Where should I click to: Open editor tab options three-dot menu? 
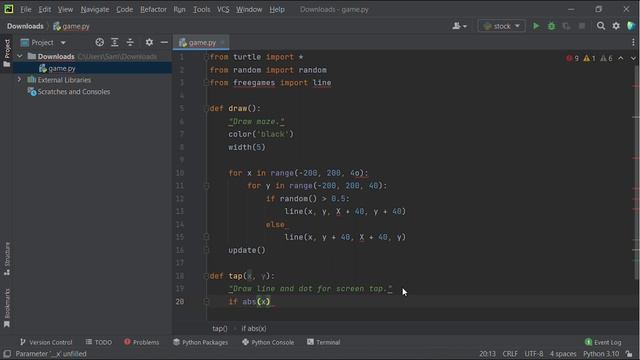tap(633, 42)
